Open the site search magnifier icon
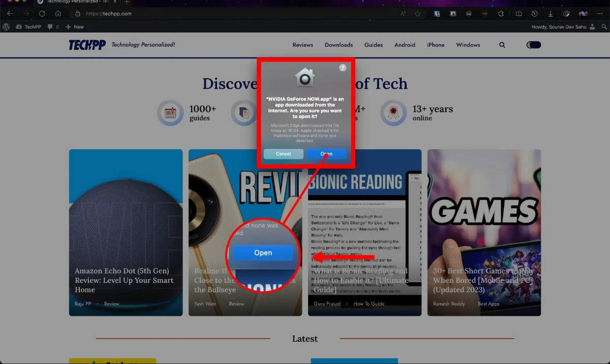610x364 pixels. pos(502,45)
